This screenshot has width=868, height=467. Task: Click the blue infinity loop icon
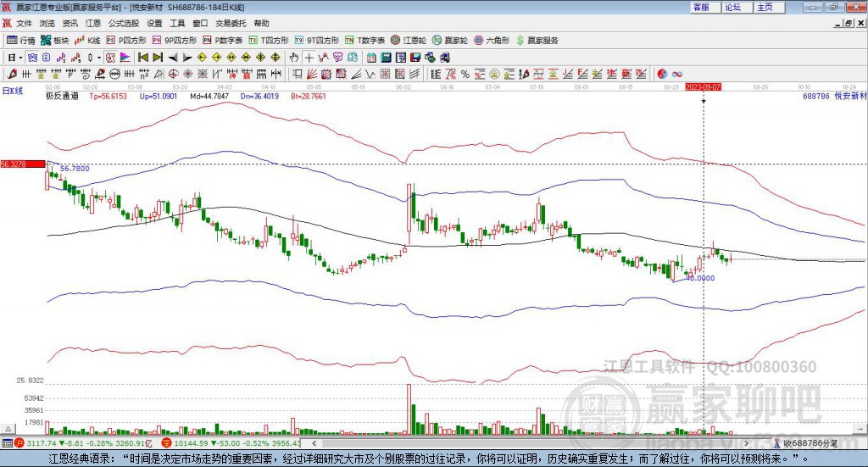pos(677,74)
